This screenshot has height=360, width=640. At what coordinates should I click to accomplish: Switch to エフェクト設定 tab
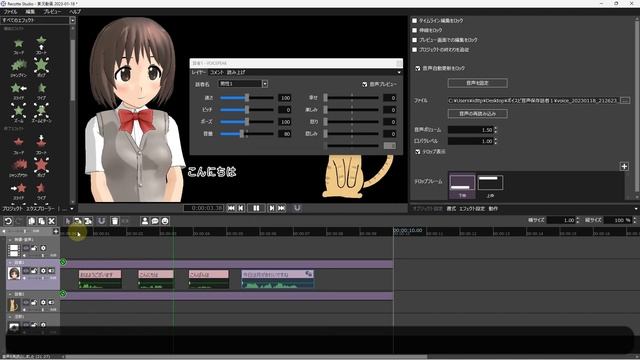(472, 209)
